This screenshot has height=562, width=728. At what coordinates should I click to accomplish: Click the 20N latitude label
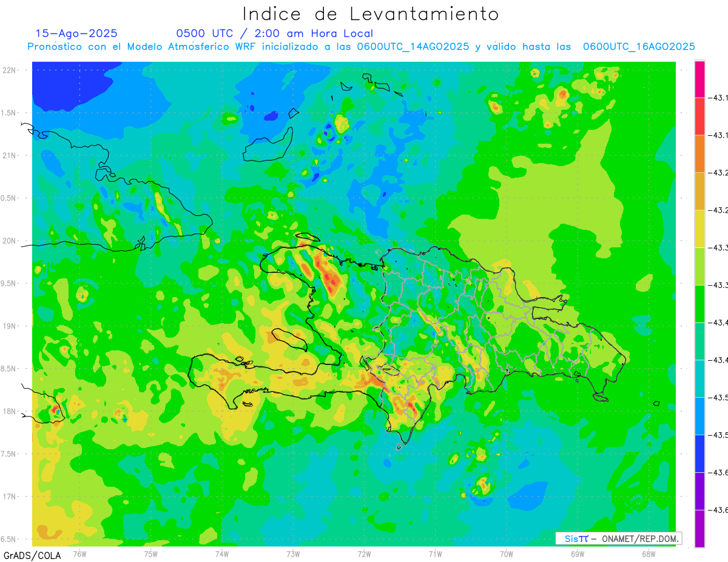pos(9,241)
